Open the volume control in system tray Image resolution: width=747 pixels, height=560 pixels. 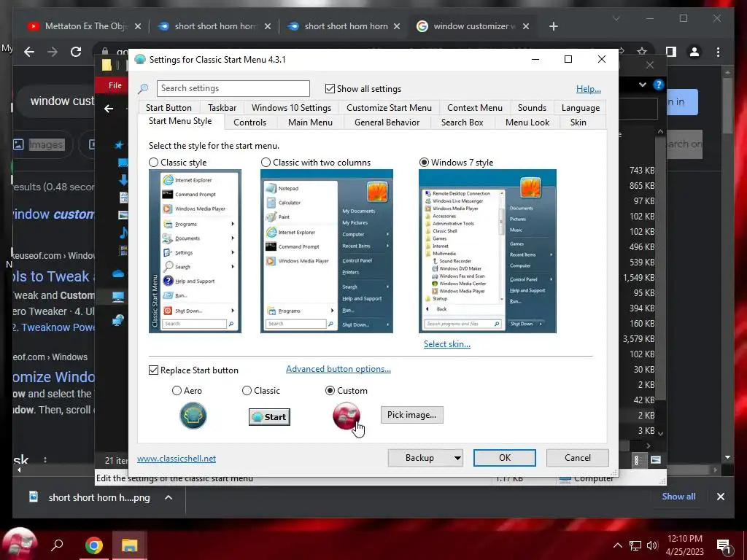pos(651,545)
